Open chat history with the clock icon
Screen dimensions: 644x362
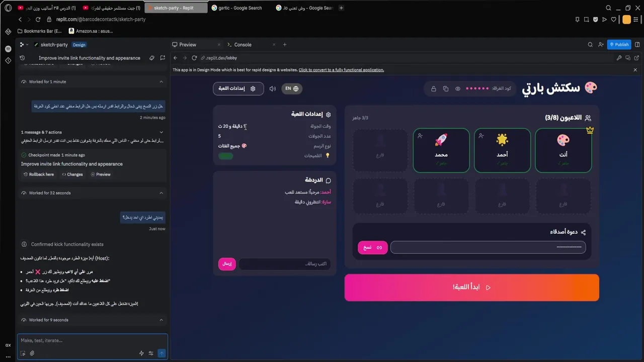(22, 58)
